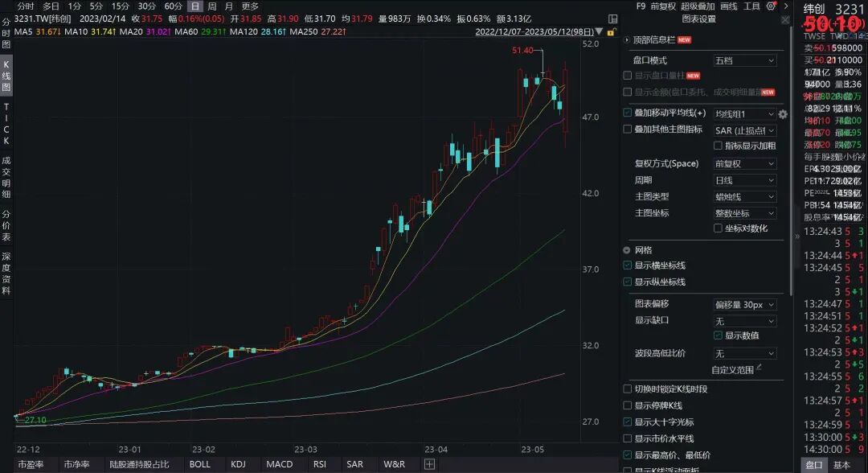Click the F9 button

[641, 6]
